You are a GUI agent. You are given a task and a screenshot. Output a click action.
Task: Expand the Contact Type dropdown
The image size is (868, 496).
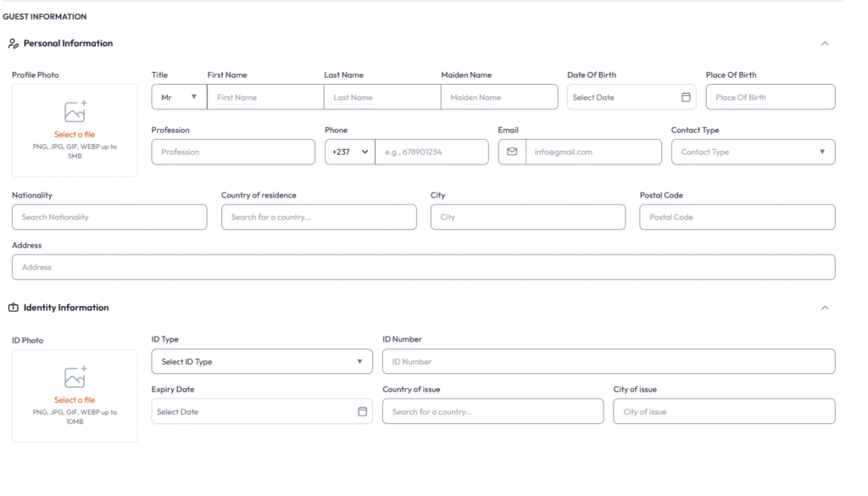click(752, 152)
